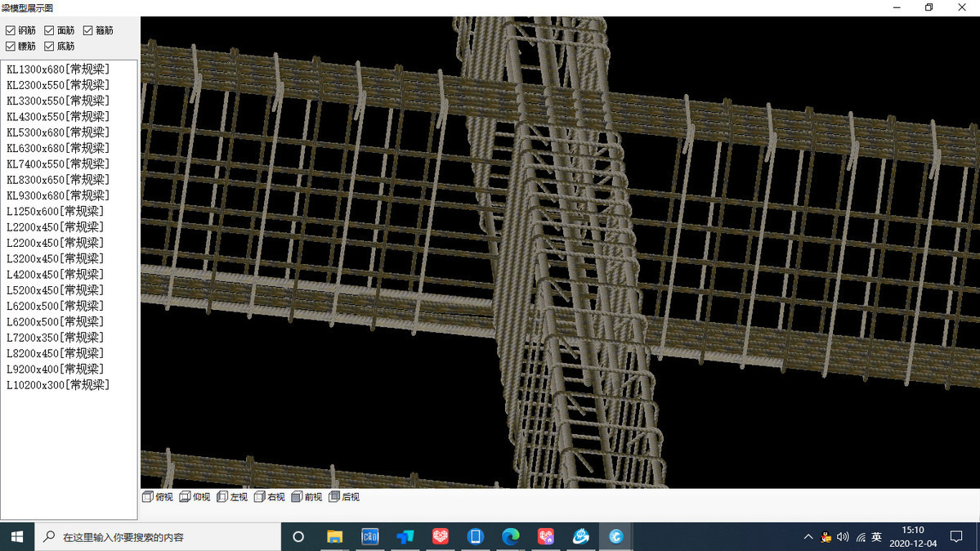Image resolution: width=980 pixels, height=551 pixels.
Task: Open the volume control in tray
Action: 843,536
